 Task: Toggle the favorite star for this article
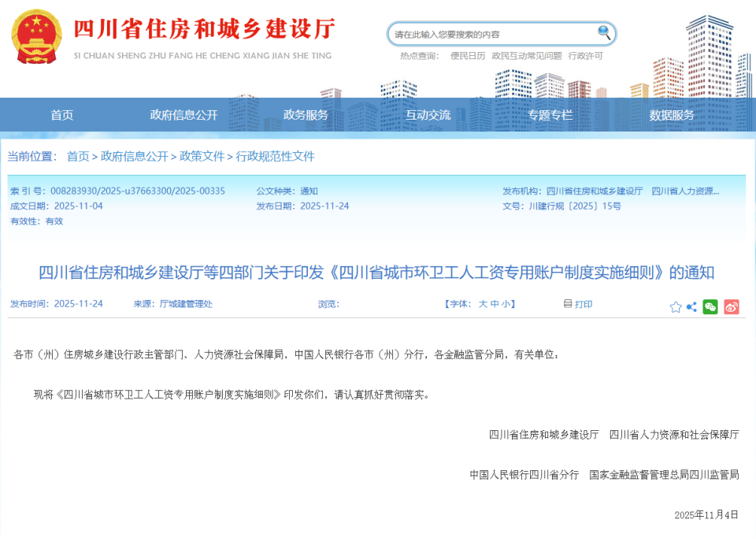pyautogui.click(x=676, y=306)
